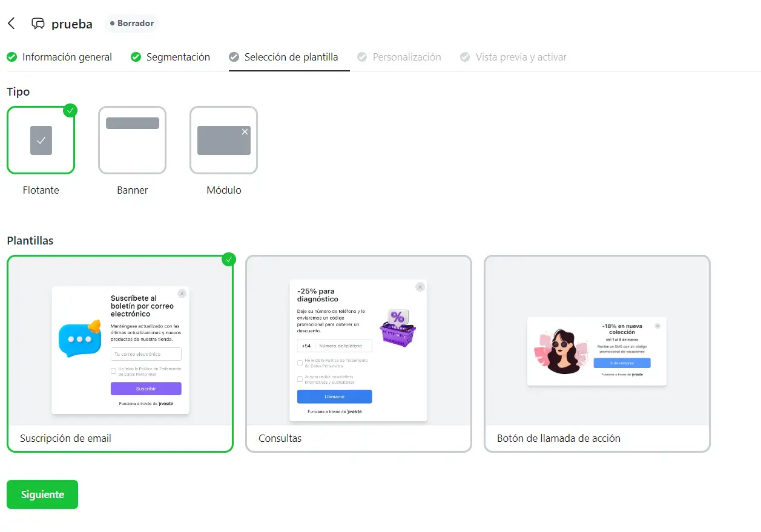Image resolution: width=761 pixels, height=532 pixels.
Task: Click the purple shopping basket discount illustration
Action: click(x=397, y=327)
